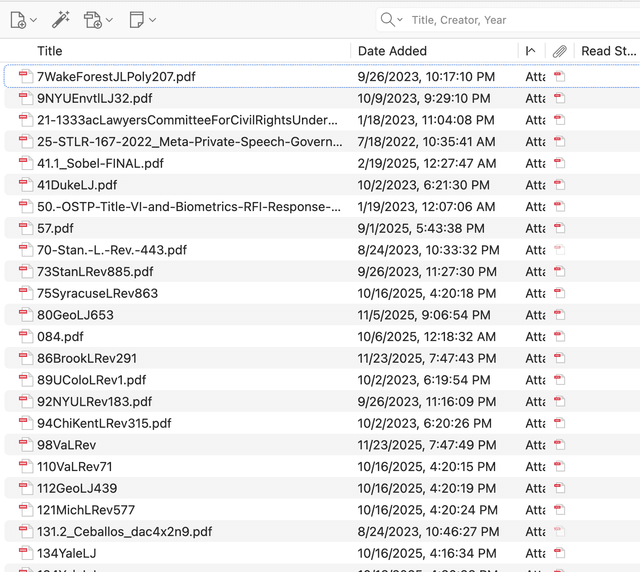This screenshot has height=572, width=640.
Task: Click the New Note toolbar icon
Action: pyautogui.click(x=137, y=19)
